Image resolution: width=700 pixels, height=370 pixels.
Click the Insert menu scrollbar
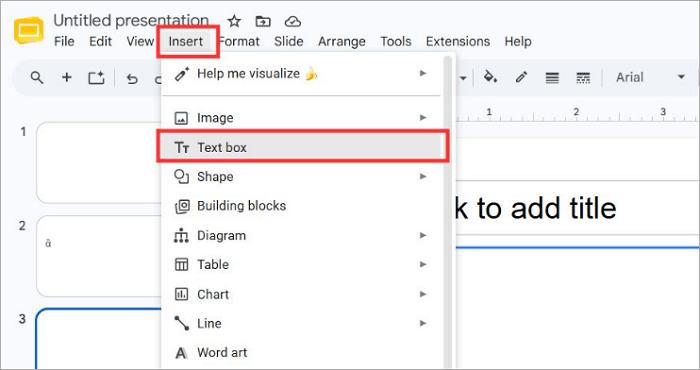pyautogui.click(x=447, y=212)
